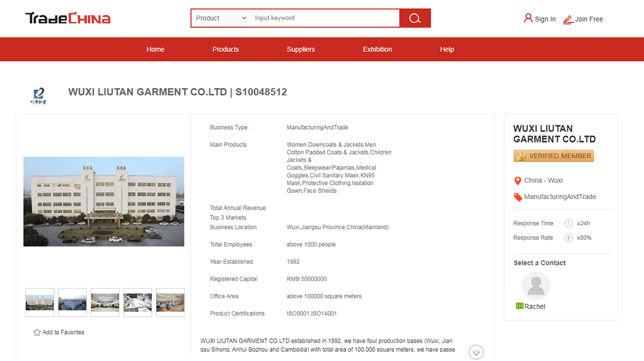Select the third gallery thumbnail
Screen dimensions: 644x361
[x=105, y=303]
